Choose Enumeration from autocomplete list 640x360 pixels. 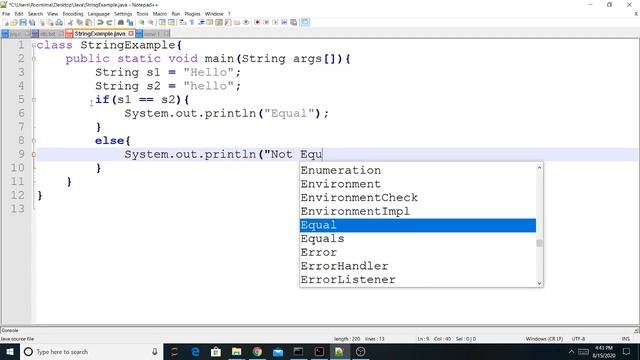418,170
